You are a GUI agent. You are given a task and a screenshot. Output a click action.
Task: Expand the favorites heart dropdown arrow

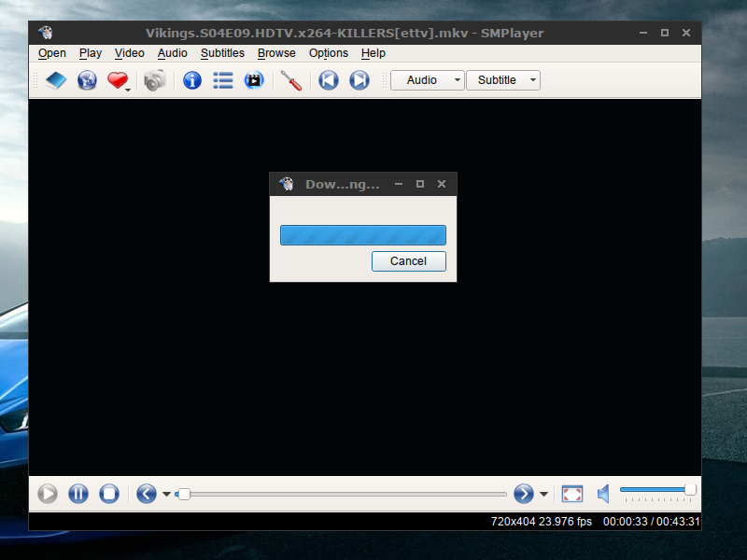click(x=128, y=90)
